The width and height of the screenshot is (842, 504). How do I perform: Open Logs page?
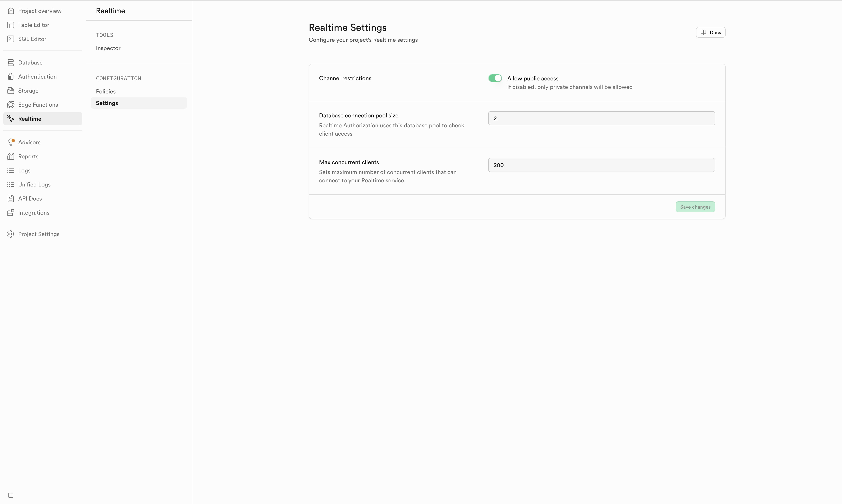(x=43, y=171)
